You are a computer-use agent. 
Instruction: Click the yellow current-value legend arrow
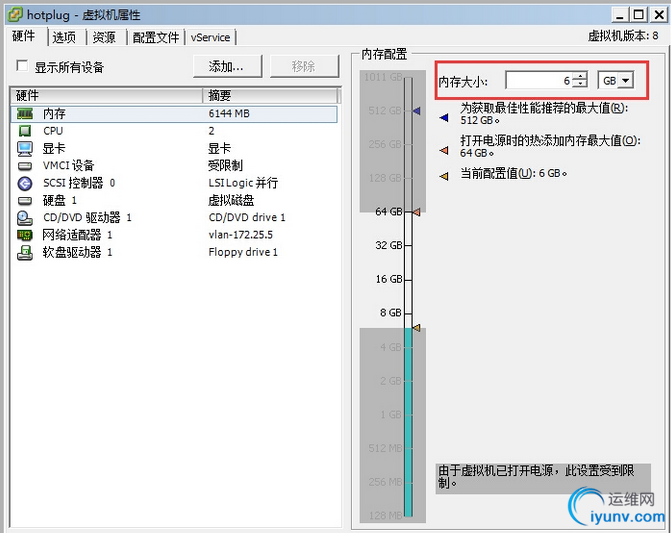444,176
